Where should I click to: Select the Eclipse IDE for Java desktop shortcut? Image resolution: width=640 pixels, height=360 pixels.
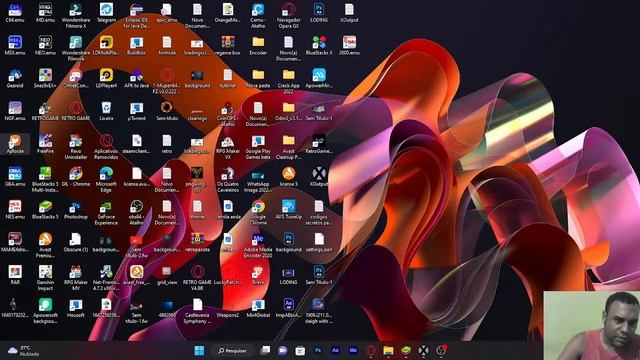coord(136,16)
